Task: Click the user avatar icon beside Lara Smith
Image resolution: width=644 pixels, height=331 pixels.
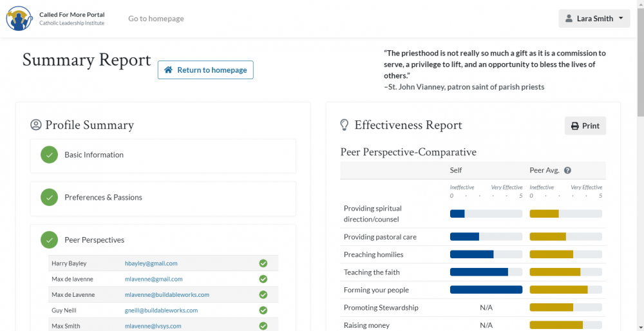Action: [569, 19]
